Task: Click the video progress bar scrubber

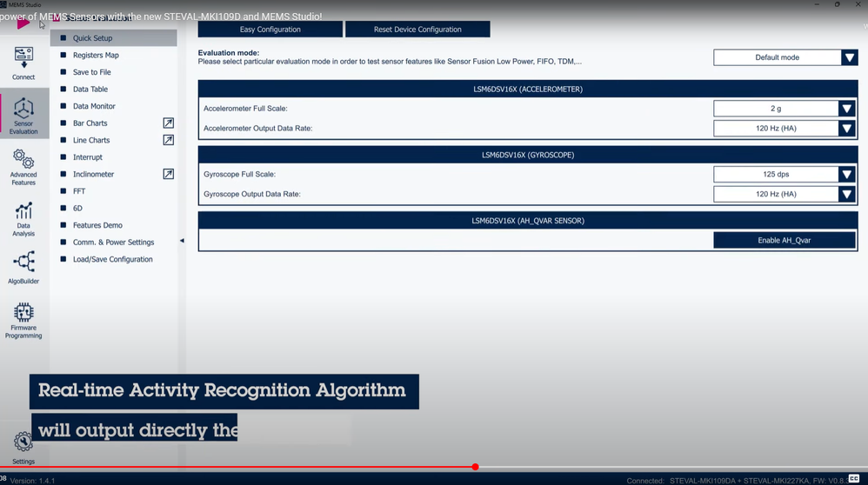Action: point(476,468)
